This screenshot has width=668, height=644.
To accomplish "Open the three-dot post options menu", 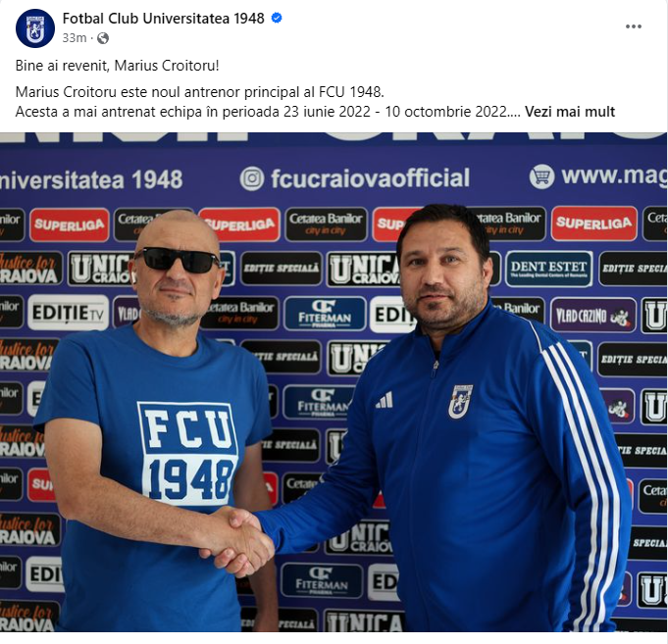I will point(633,26).
